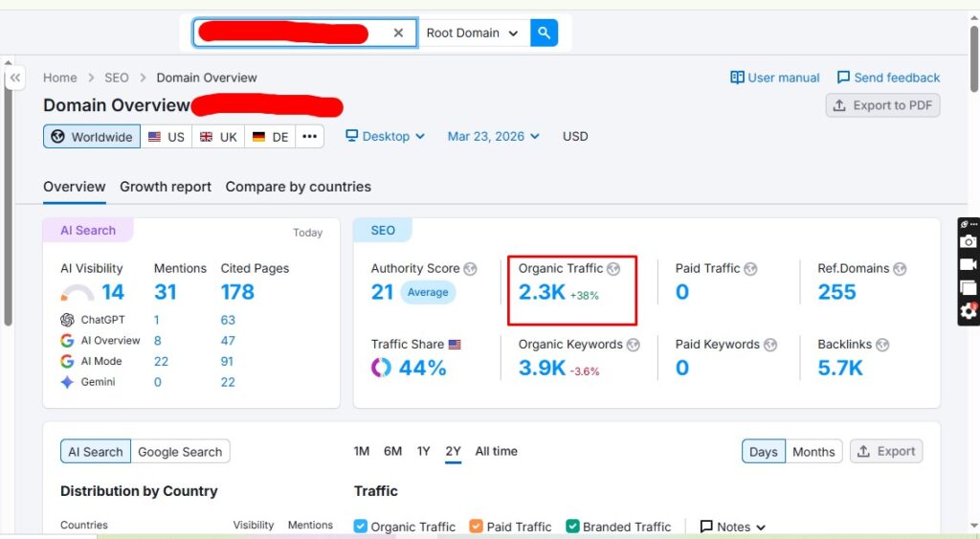Image resolution: width=980 pixels, height=539 pixels.
Task: Click the blue search magnifier button
Action: 544,33
